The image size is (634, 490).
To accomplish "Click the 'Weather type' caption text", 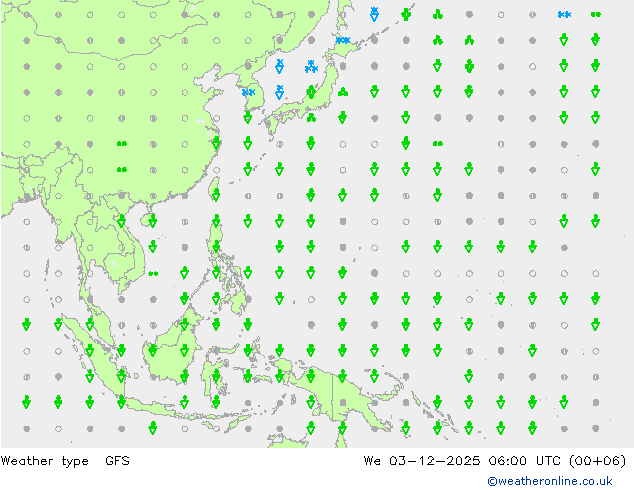I will 44,461.
